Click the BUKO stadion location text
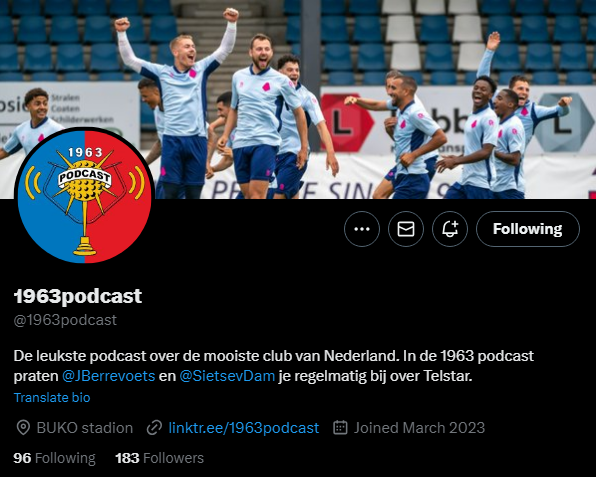The image size is (596, 477). [85, 428]
